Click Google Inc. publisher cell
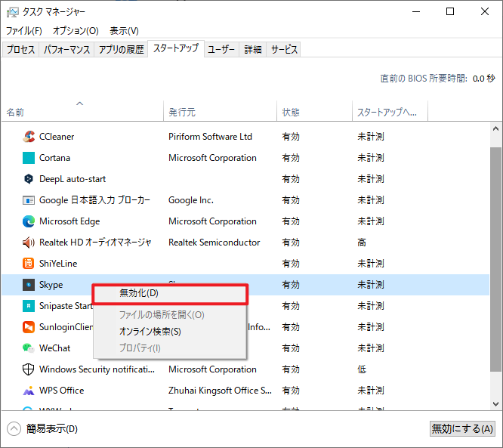This screenshot has height=448, width=503. [191, 200]
